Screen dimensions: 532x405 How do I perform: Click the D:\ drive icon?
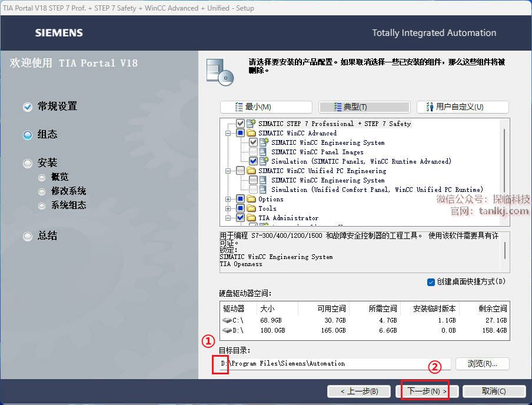coord(227,330)
